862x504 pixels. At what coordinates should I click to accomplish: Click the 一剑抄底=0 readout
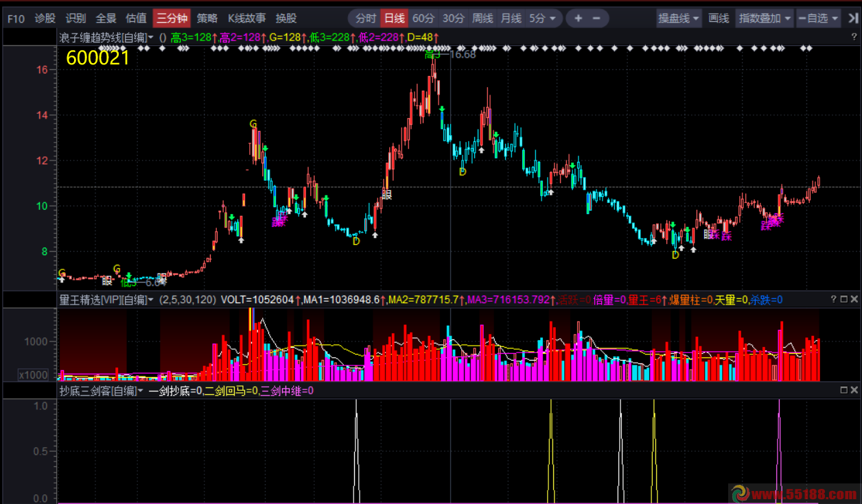pos(175,390)
